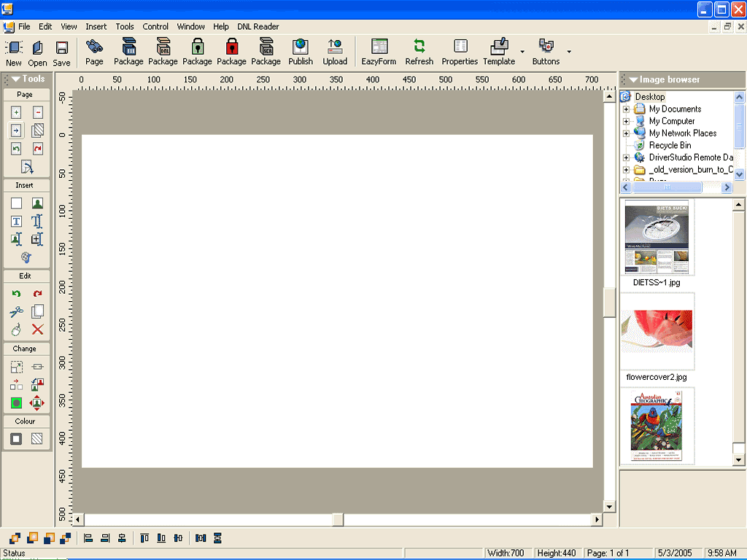Viewport: 747px width, 560px height.
Task: Click the green square Change icon
Action: (x=16, y=402)
